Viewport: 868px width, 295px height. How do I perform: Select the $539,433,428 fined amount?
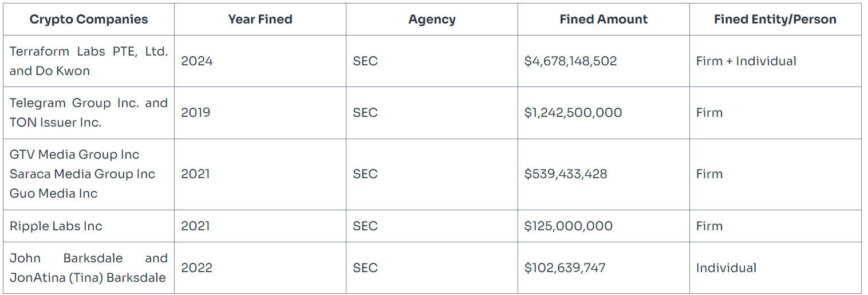(x=566, y=174)
